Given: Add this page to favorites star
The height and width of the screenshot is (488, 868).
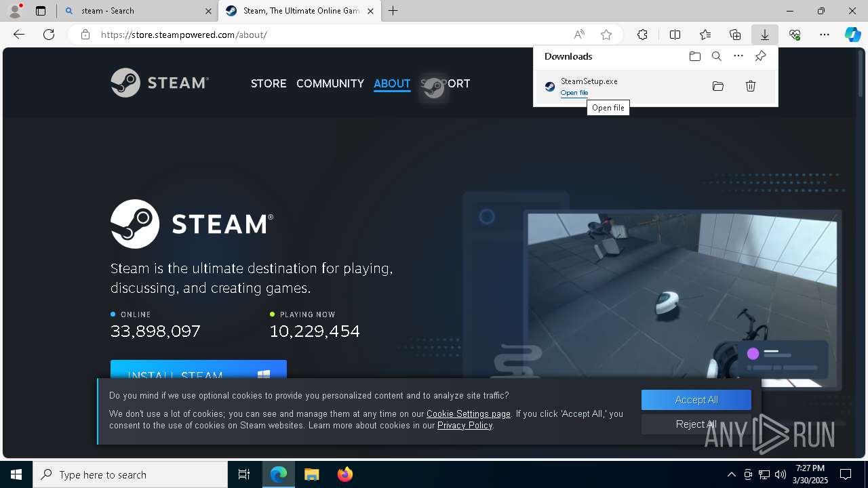Looking at the screenshot, I should [606, 35].
